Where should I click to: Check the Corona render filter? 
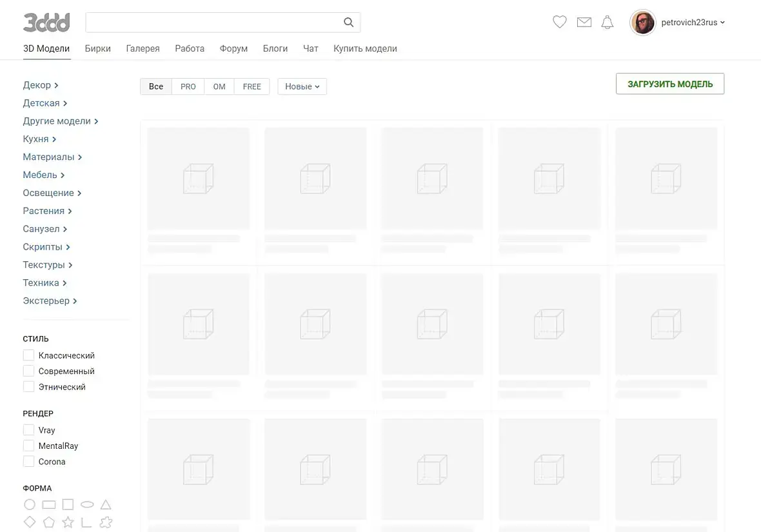[28, 462]
